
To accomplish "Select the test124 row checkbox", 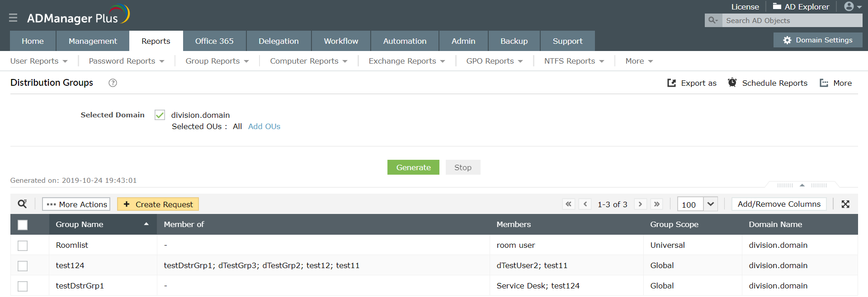I will pos(23,266).
